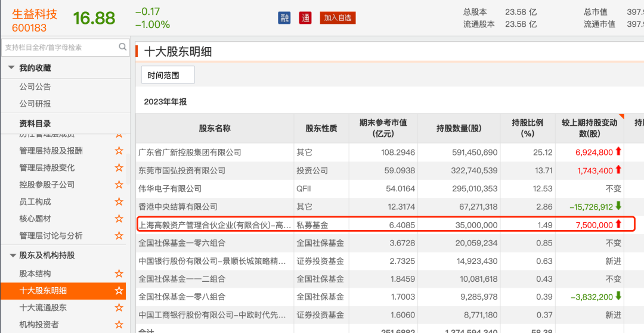Click shareholder 全国社保基金一零八组合
644x333 pixels.
(182, 297)
